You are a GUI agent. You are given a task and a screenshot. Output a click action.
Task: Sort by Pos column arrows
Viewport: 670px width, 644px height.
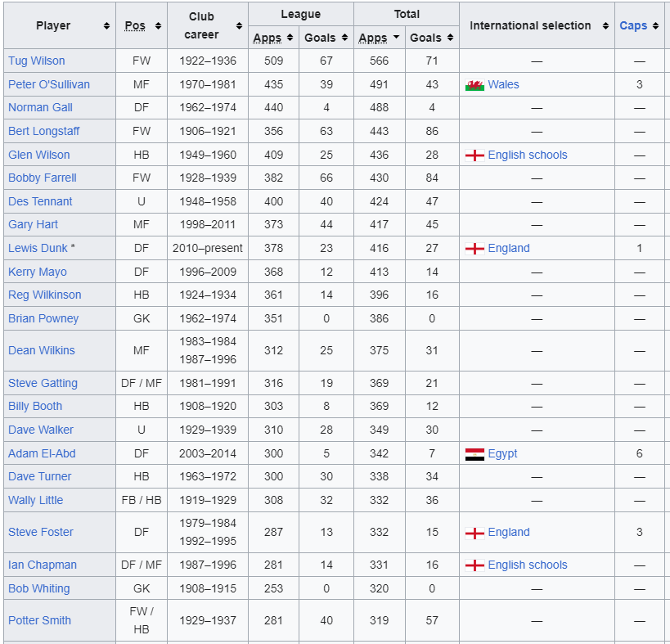(158, 26)
